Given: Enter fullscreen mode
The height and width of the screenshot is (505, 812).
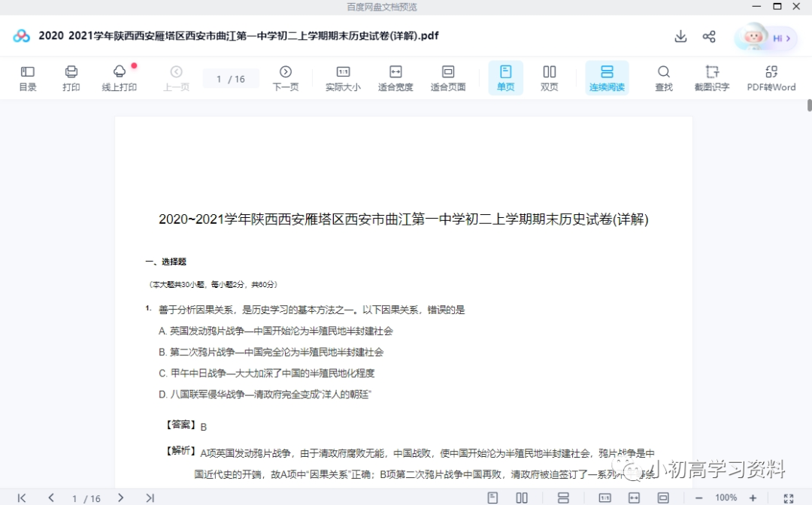Looking at the screenshot, I should coord(788,498).
